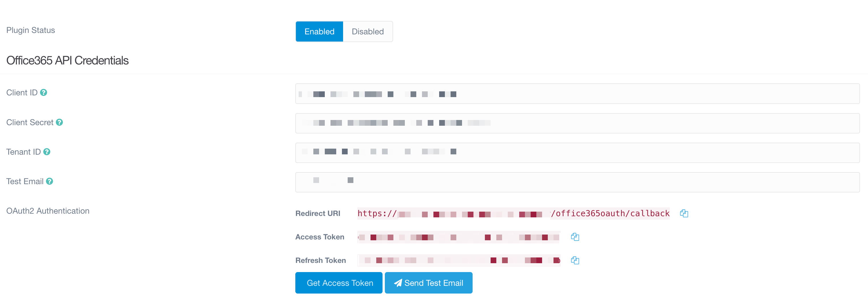The image size is (868, 307).
Task: Copy the Access Token using copy icon
Action: pyautogui.click(x=575, y=237)
